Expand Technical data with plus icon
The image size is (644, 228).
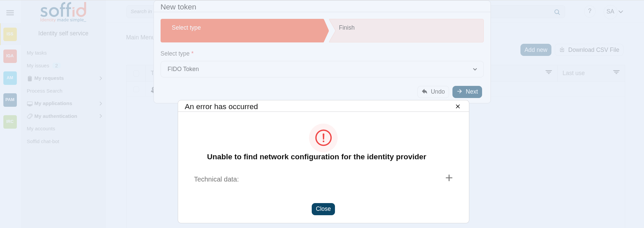pos(449,178)
